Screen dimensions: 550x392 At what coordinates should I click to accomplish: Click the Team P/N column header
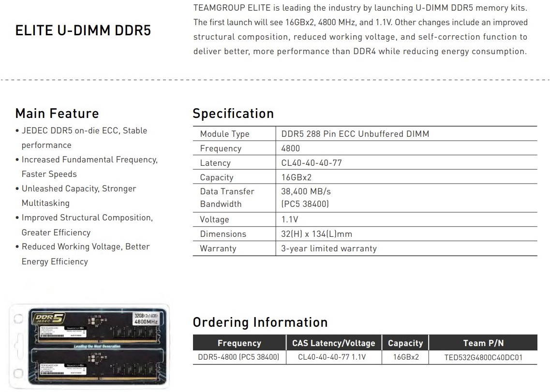tap(483, 343)
